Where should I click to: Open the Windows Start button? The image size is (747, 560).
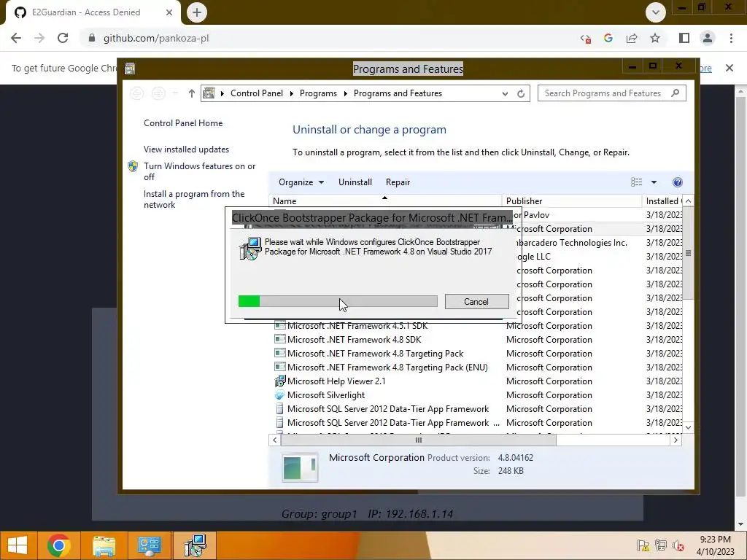point(18,545)
